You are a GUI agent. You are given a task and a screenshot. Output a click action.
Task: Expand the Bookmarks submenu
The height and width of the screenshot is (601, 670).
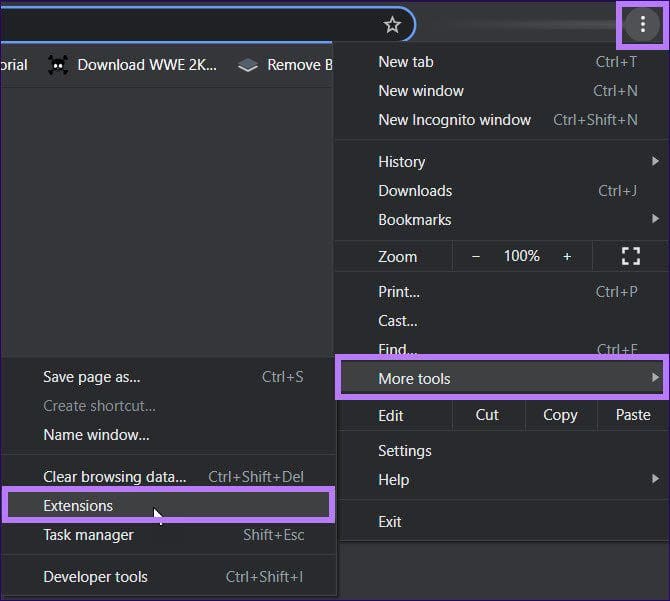(502, 220)
